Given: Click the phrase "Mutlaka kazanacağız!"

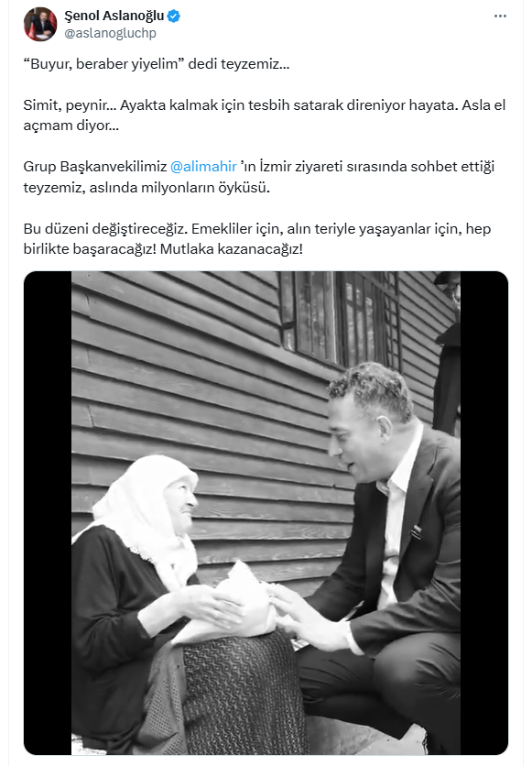Looking at the screenshot, I should pyautogui.click(x=232, y=249).
